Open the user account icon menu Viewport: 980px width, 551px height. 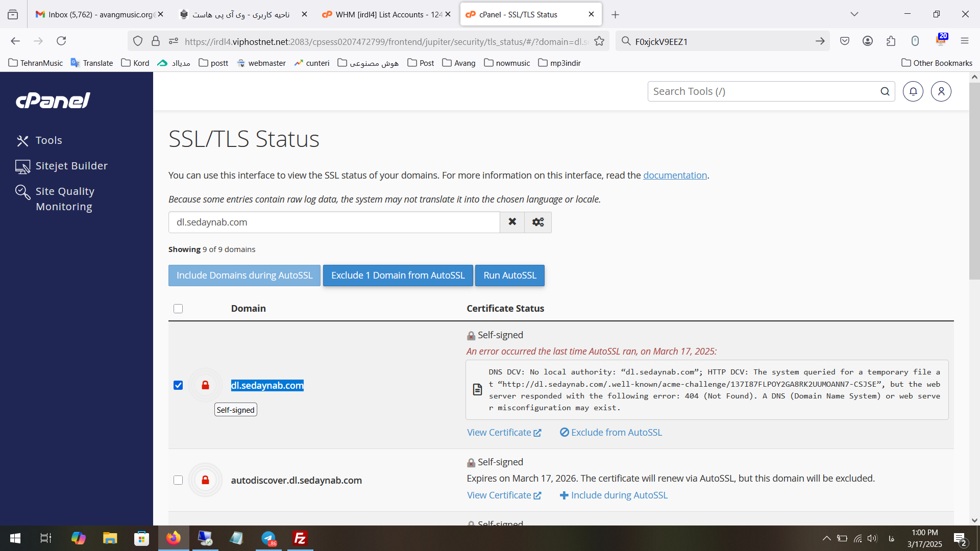[x=941, y=91]
